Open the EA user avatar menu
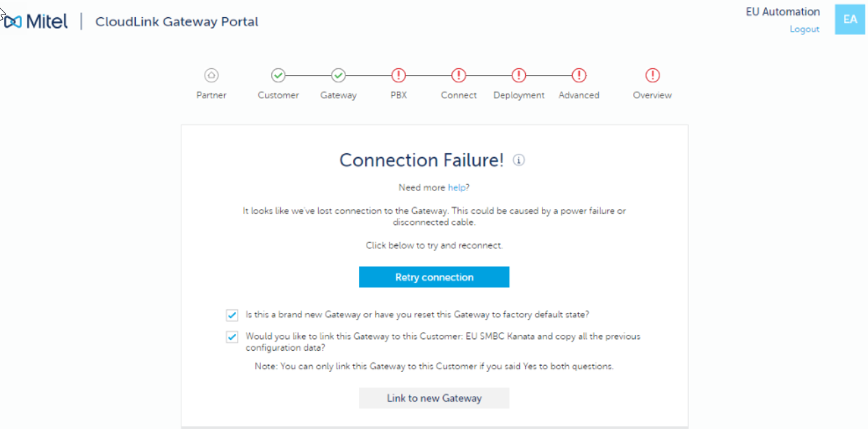The width and height of the screenshot is (868, 429). pos(850,19)
